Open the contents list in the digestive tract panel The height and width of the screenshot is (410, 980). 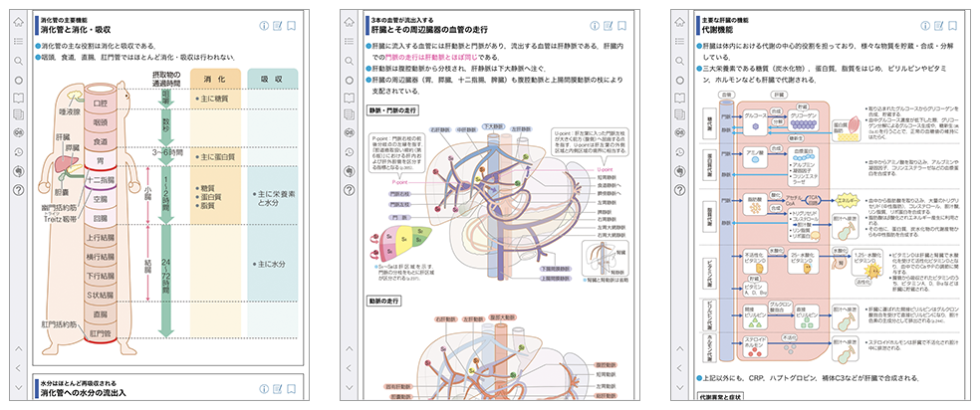[x=19, y=42]
